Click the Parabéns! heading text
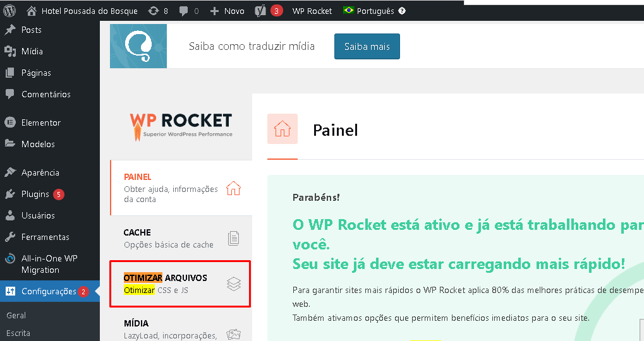644x341 pixels. point(316,198)
